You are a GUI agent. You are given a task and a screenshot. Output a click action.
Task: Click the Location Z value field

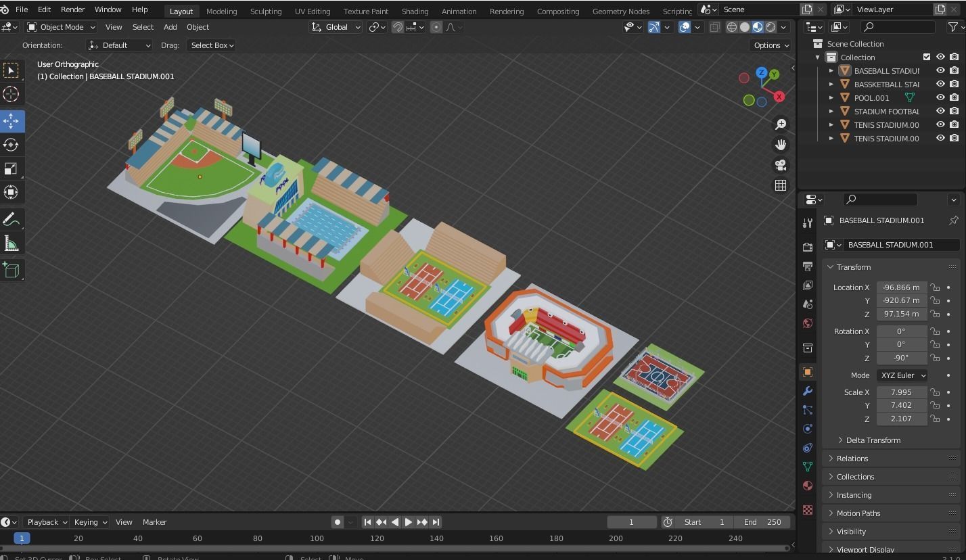click(902, 314)
